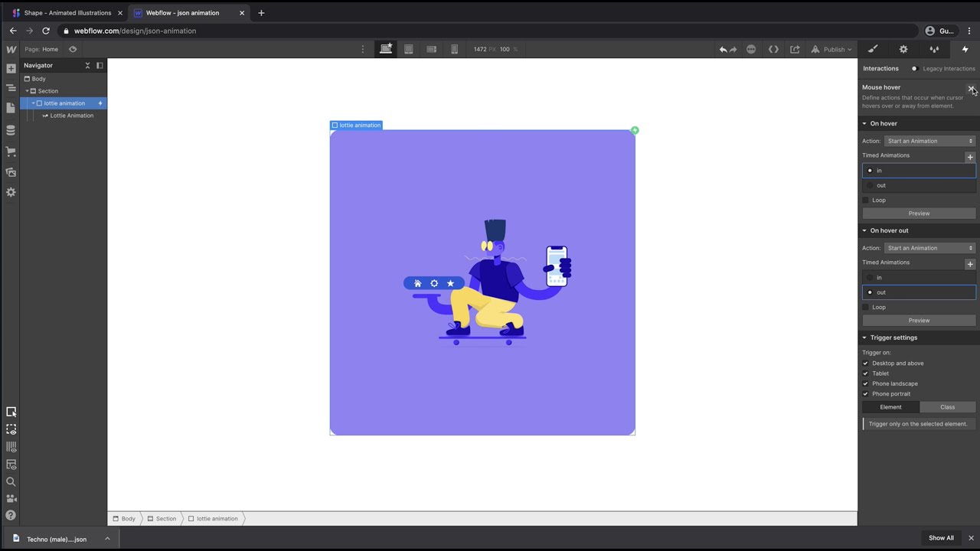The image size is (980, 551).
Task: Select the Desktop base breakpoint
Action: click(x=386, y=49)
